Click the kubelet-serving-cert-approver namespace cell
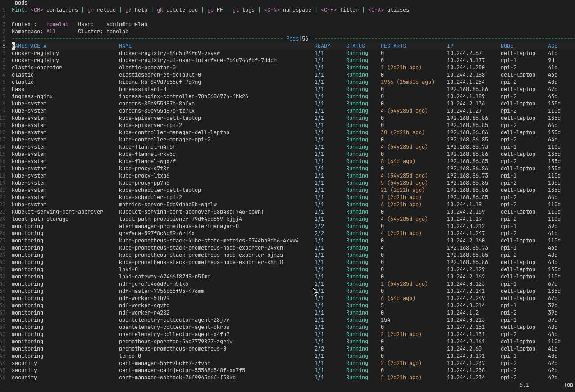 (x=57, y=212)
